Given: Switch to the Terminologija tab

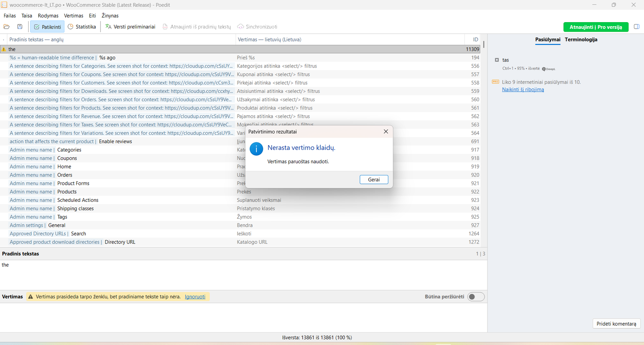Looking at the screenshot, I should (581, 39).
